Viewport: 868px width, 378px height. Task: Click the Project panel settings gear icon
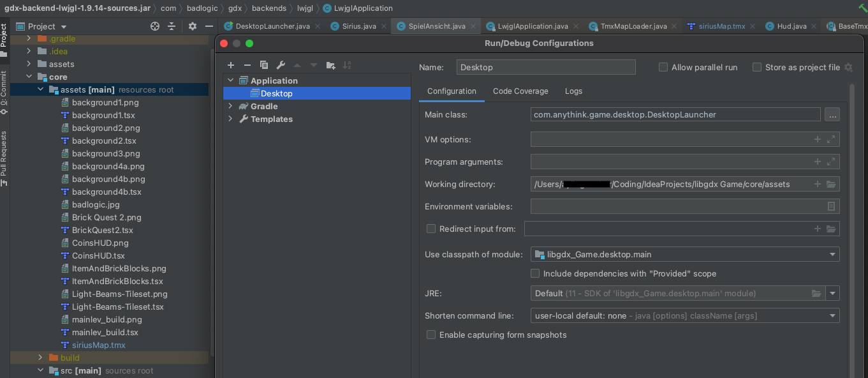[x=193, y=26]
